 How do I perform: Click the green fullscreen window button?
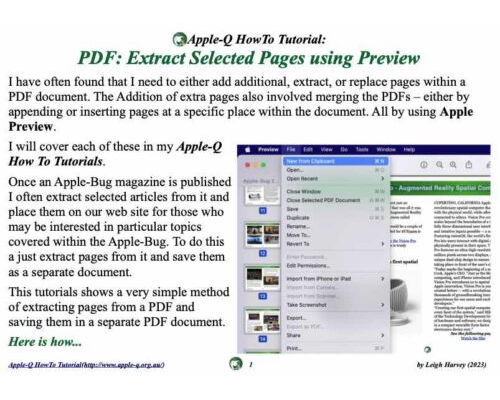(263, 165)
